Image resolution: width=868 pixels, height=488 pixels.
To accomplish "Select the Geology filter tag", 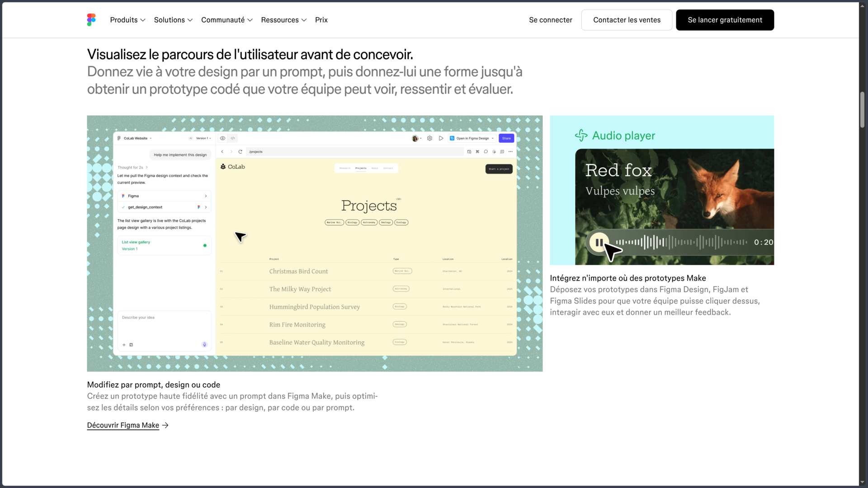I will 386,222.
